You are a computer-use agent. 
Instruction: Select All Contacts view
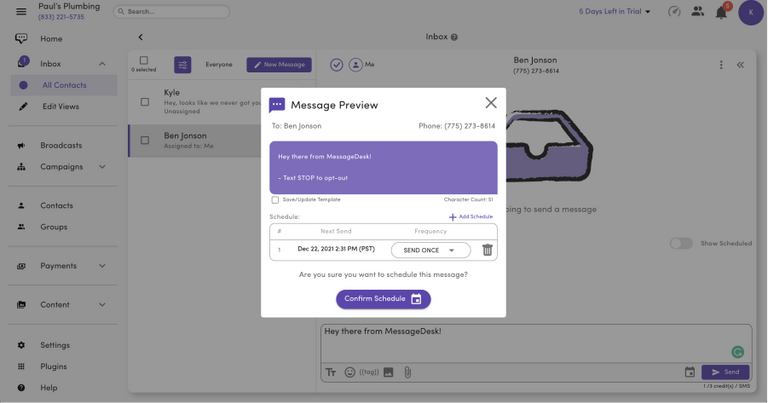click(x=64, y=85)
